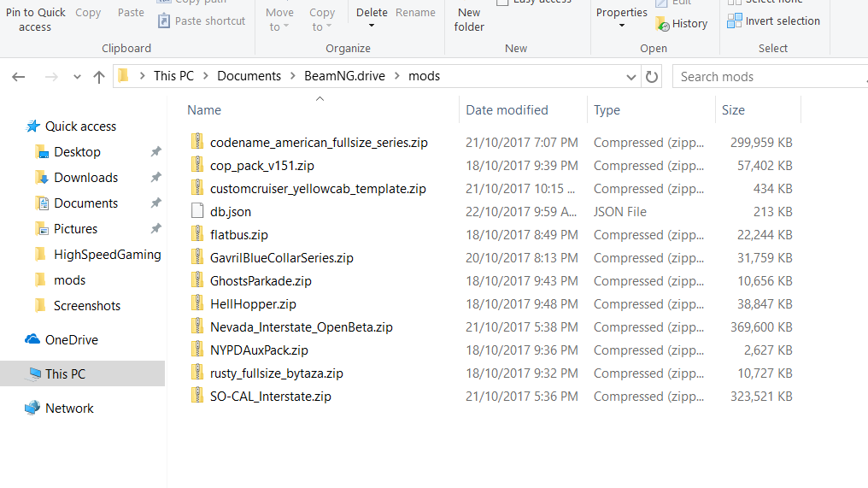Select customcruiser_yellowcab_template.zip file icon
Image resolution: width=868 pixels, height=488 pixels.
coord(197,188)
